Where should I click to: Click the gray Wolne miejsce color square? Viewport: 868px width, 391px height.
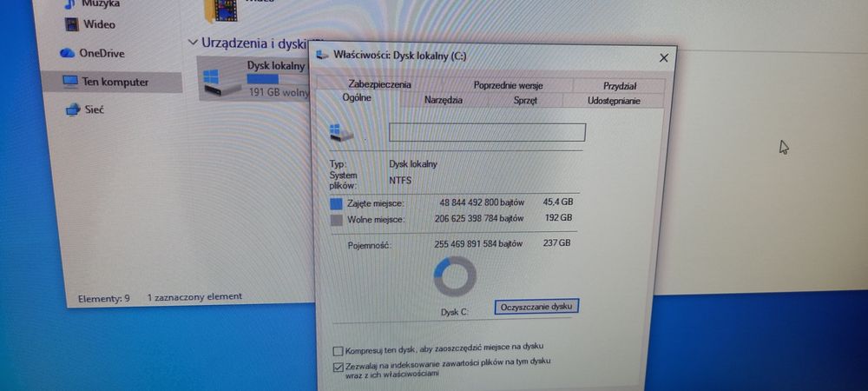click(336, 221)
